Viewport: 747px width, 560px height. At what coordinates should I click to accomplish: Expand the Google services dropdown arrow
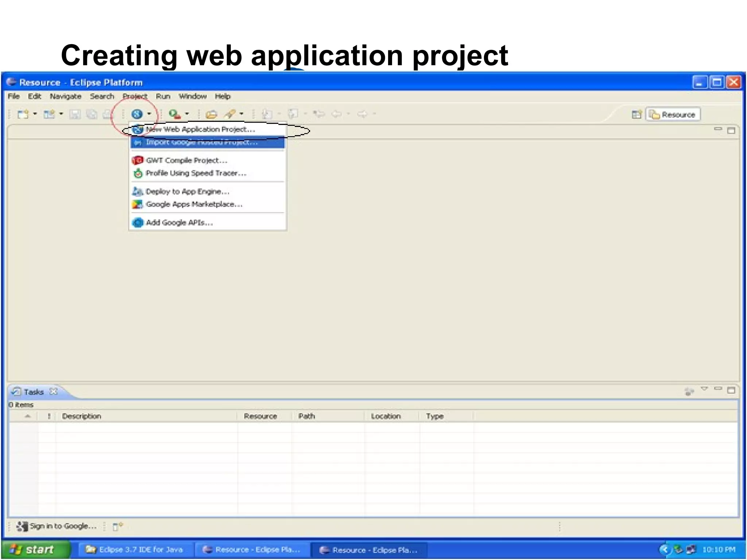click(x=149, y=114)
